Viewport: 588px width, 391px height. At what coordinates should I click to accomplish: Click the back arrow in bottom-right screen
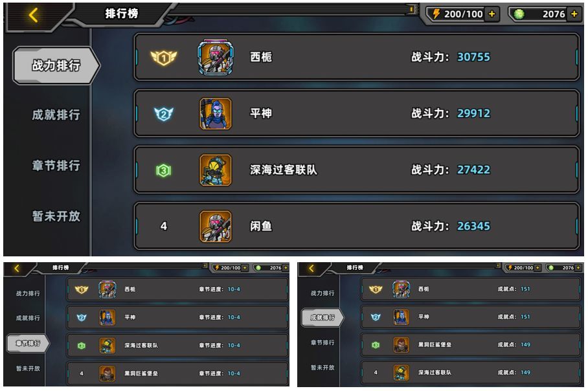[311, 268]
